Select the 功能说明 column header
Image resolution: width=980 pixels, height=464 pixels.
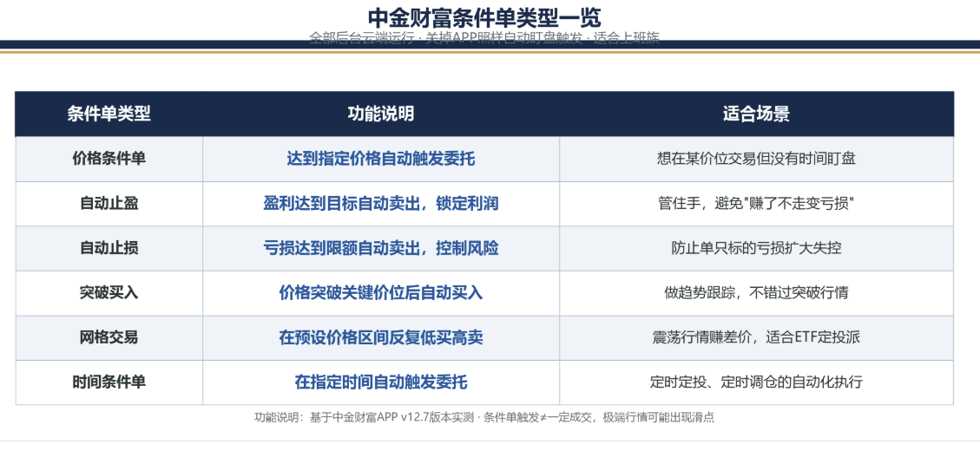click(380, 114)
